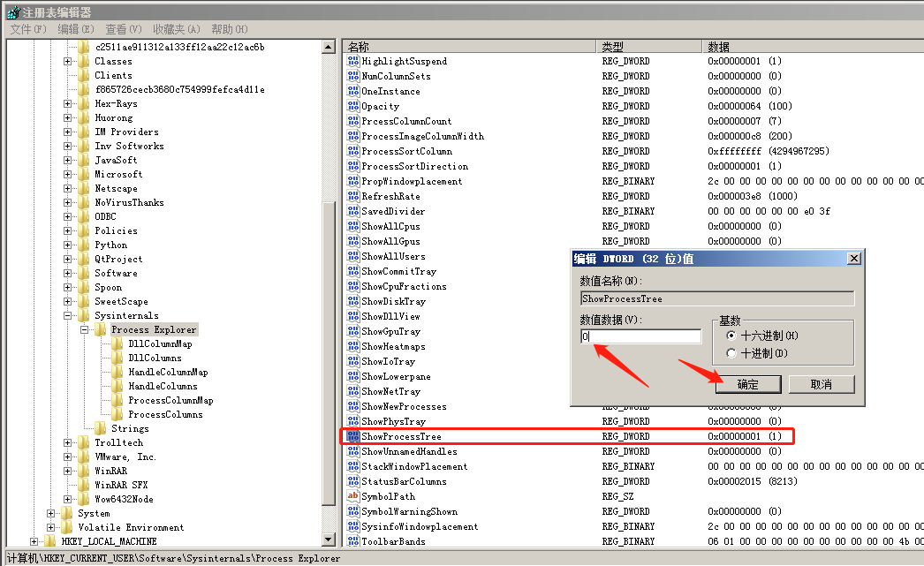Expand the HKEY_LOCAL_MACHINE tree node
The width and height of the screenshot is (924, 566).
[34, 541]
